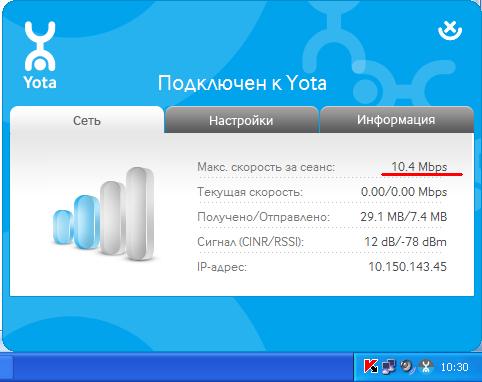Click the Yota logo in top-left corner
This screenshot has width=482, height=382.
[40, 55]
